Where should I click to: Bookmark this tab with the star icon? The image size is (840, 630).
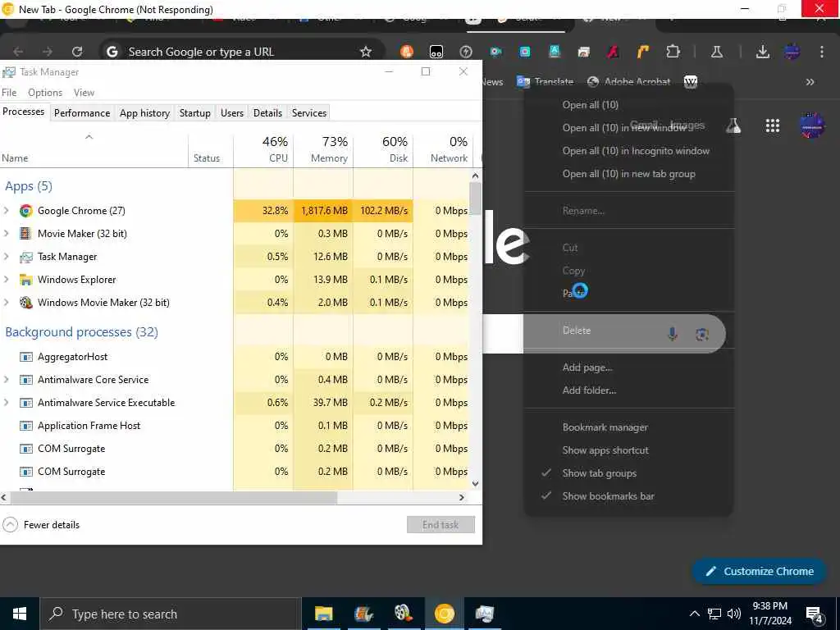pos(366,52)
